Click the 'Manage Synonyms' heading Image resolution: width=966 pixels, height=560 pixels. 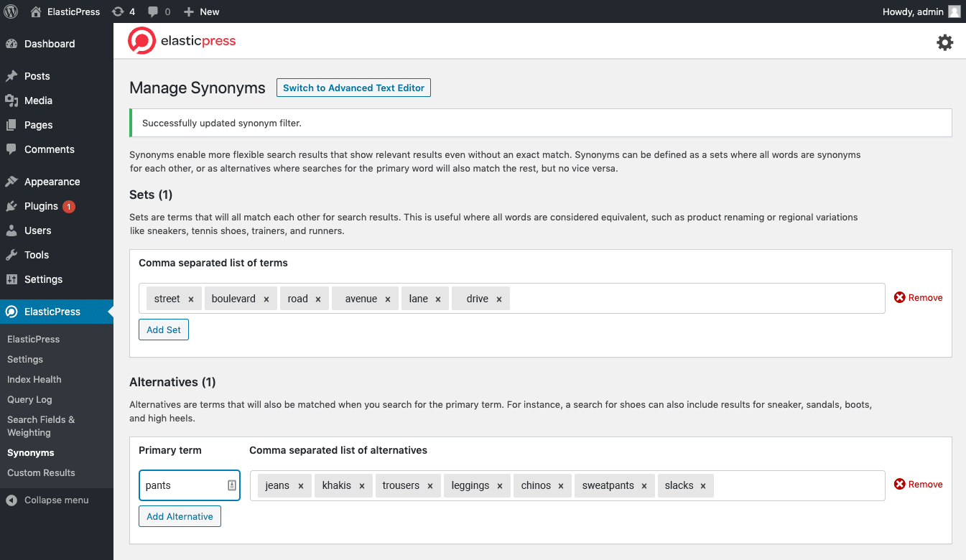198,88
